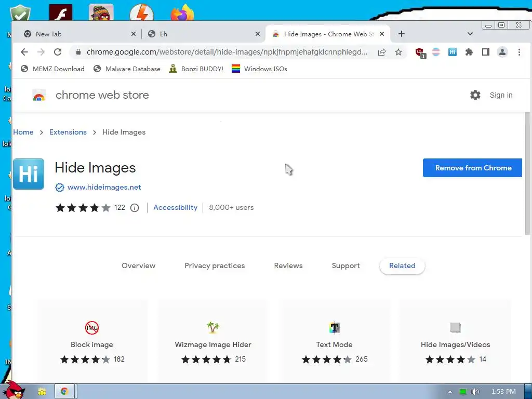Click the chrome web store rainbow logo

point(38,96)
